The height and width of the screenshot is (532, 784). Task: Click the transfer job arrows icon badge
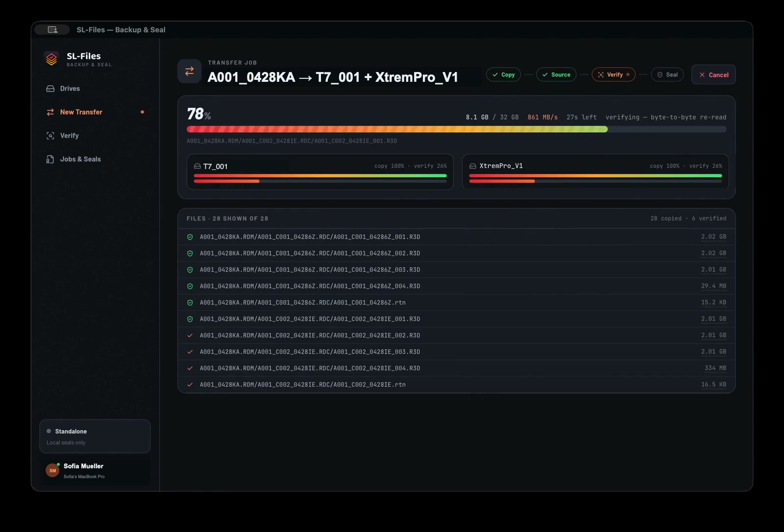point(189,71)
